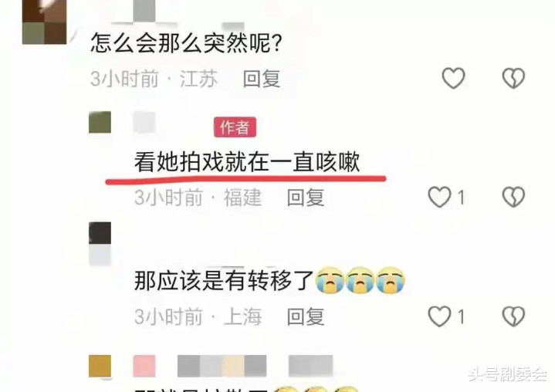Dislike the Shanghai comment with broken heart
This screenshot has height=392, width=555.
point(513,316)
